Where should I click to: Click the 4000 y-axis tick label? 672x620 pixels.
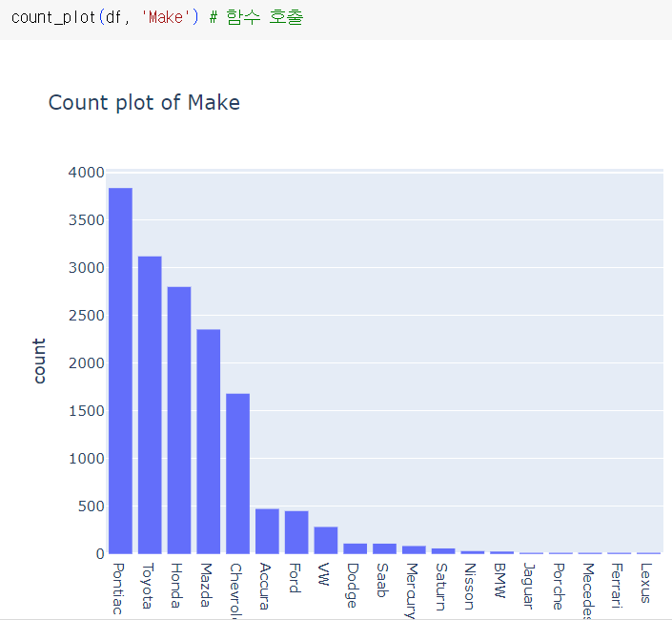(x=86, y=173)
